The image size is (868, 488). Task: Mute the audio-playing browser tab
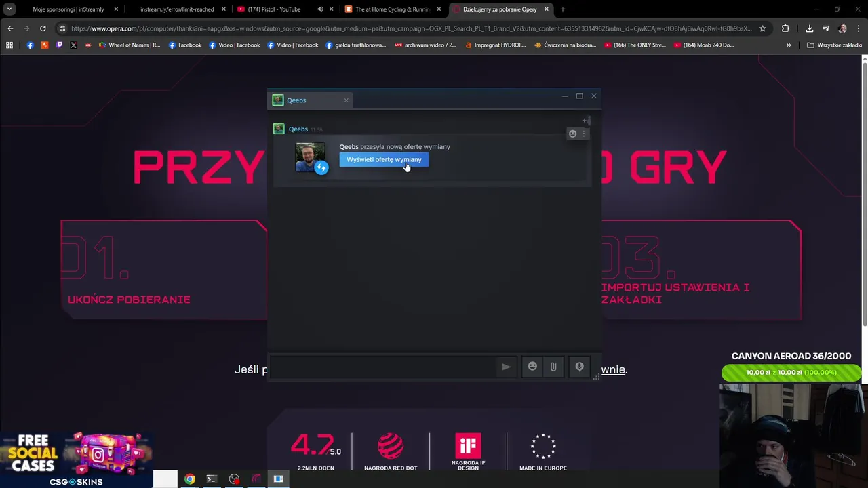click(320, 9)
